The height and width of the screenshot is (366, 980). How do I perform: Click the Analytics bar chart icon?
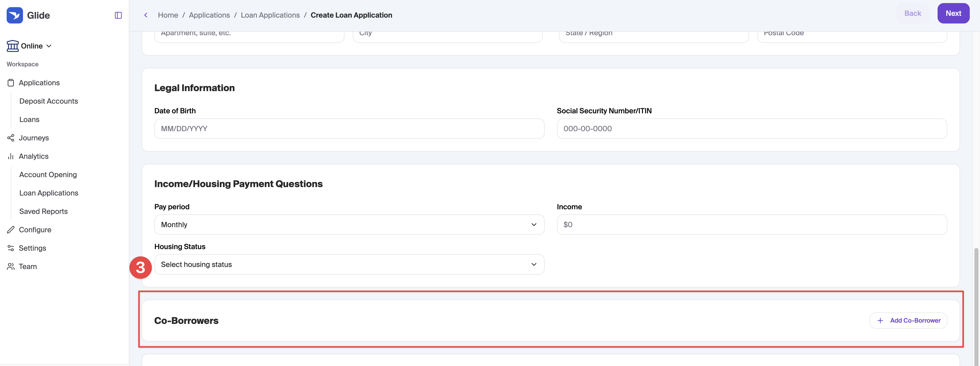(11, 156)
